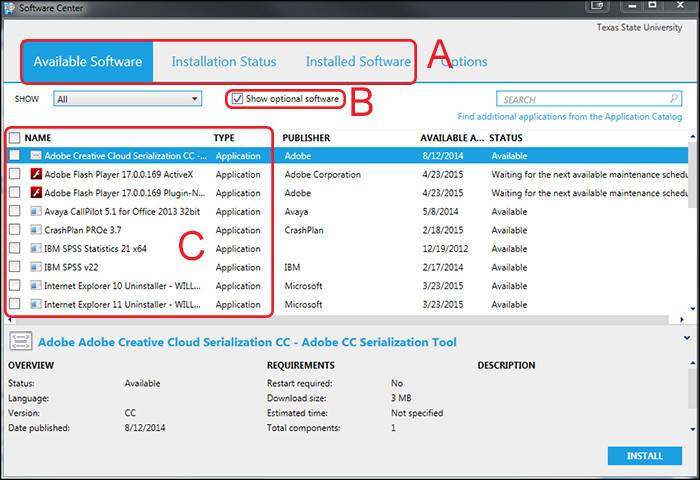Click the large details pane application icon

pyautogui.click(x=21, y=342)
